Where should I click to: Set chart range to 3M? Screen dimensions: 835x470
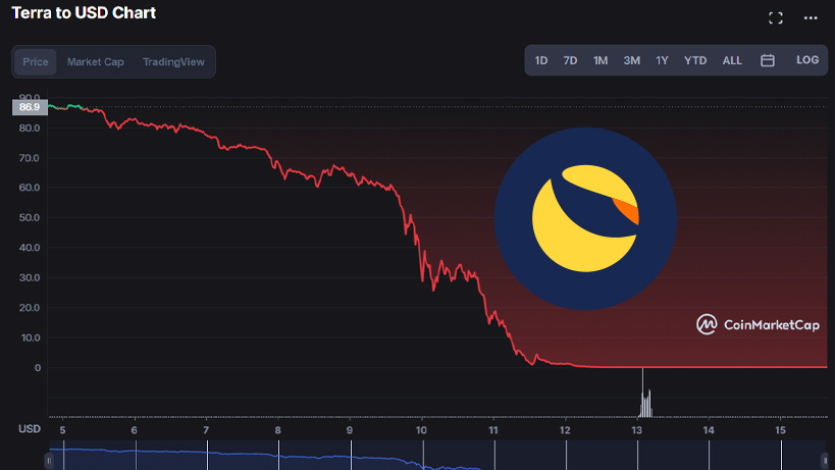(632, 60)
